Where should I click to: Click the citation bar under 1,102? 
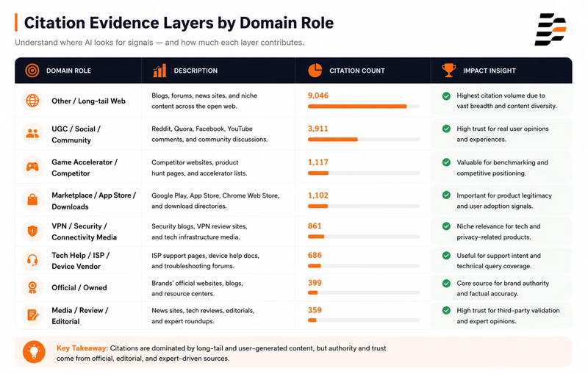(363, 206)
